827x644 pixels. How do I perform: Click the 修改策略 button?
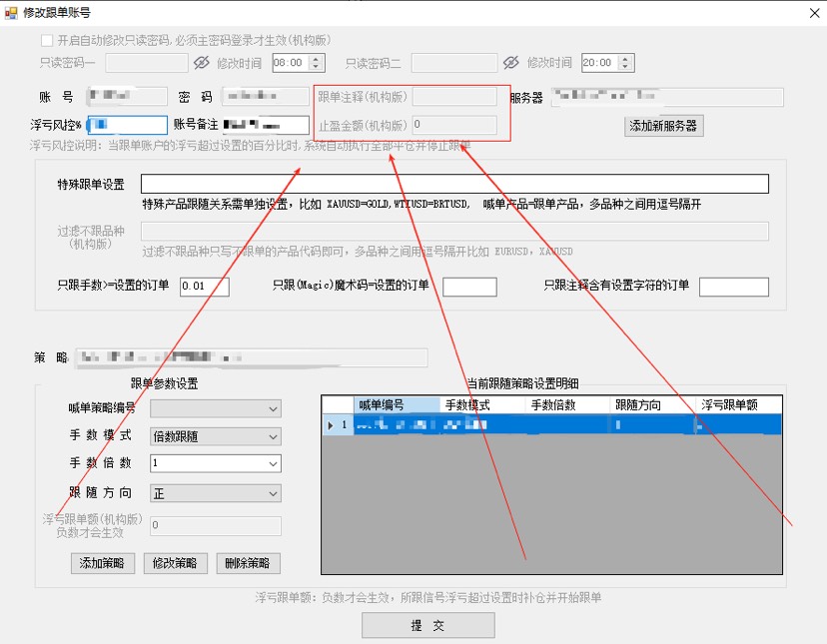175,563
